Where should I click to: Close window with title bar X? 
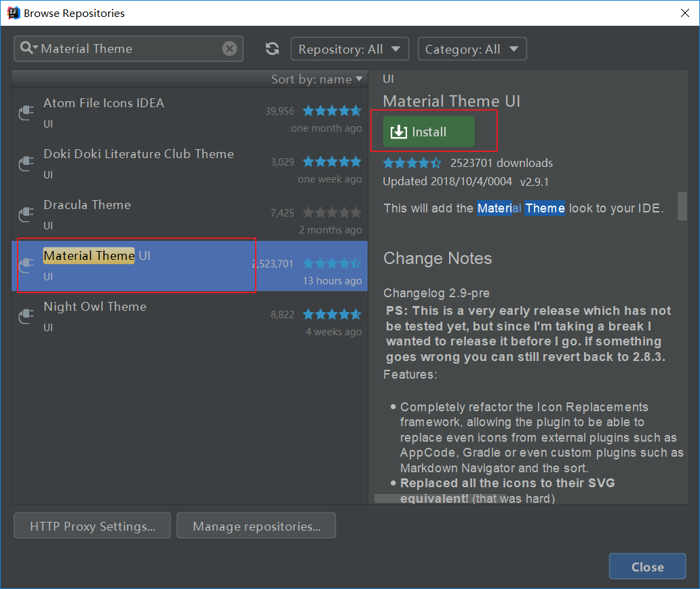pos(685,13)
